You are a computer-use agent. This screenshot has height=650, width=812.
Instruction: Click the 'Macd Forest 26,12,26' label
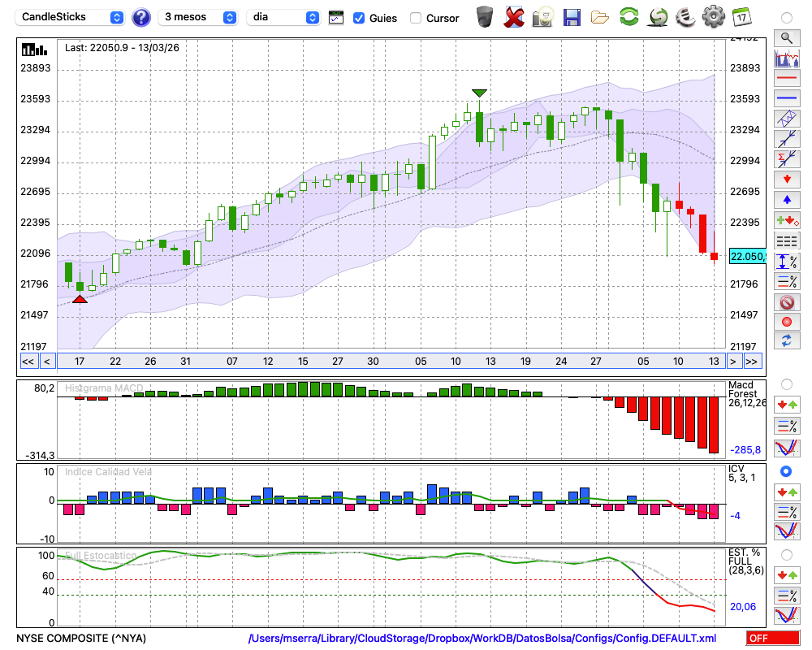click(746, 393)
